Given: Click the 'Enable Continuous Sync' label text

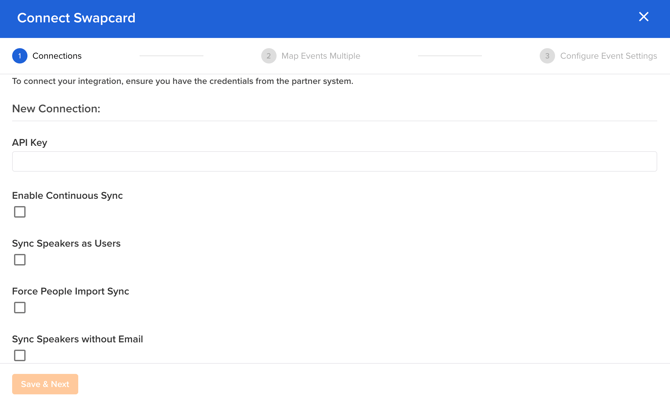Looking at the screenshot, I should [67, 196].
